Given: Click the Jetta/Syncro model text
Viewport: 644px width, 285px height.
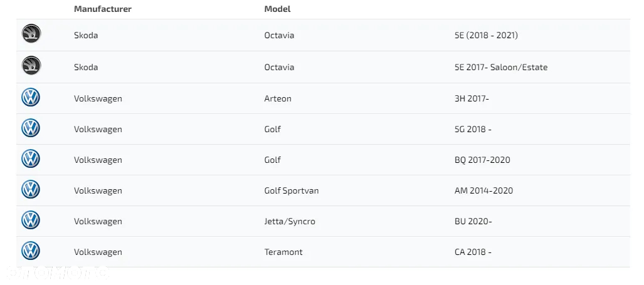Looking at the screenshot, I should click(290, 222).
